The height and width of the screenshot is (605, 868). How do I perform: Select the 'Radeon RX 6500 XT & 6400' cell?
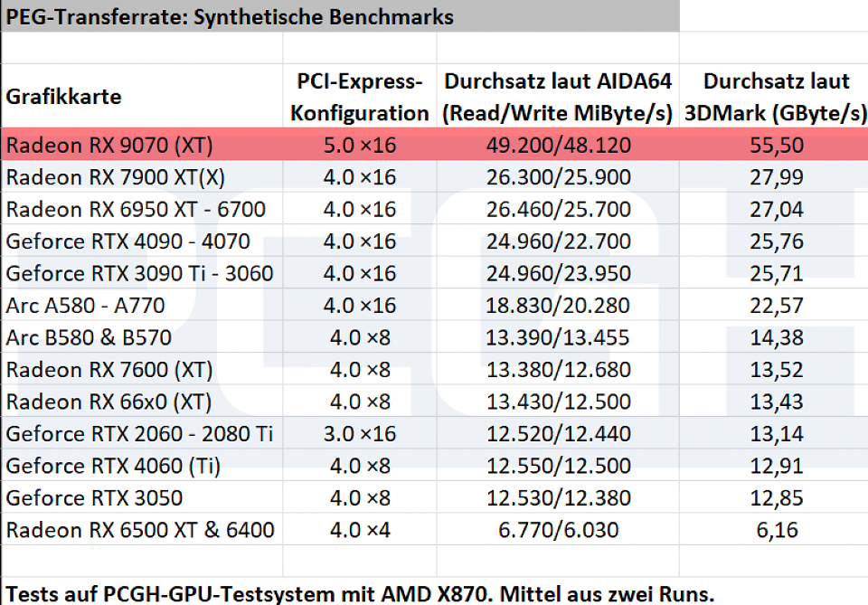(140, 530)
